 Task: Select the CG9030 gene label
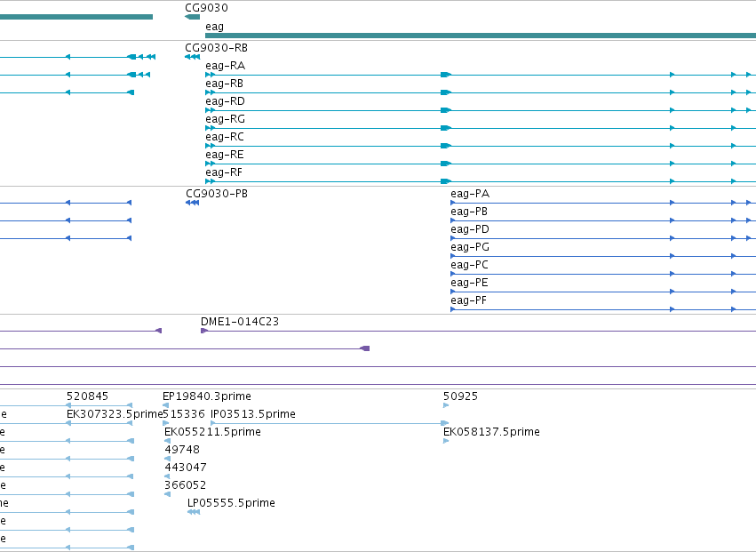pos(206,8)
